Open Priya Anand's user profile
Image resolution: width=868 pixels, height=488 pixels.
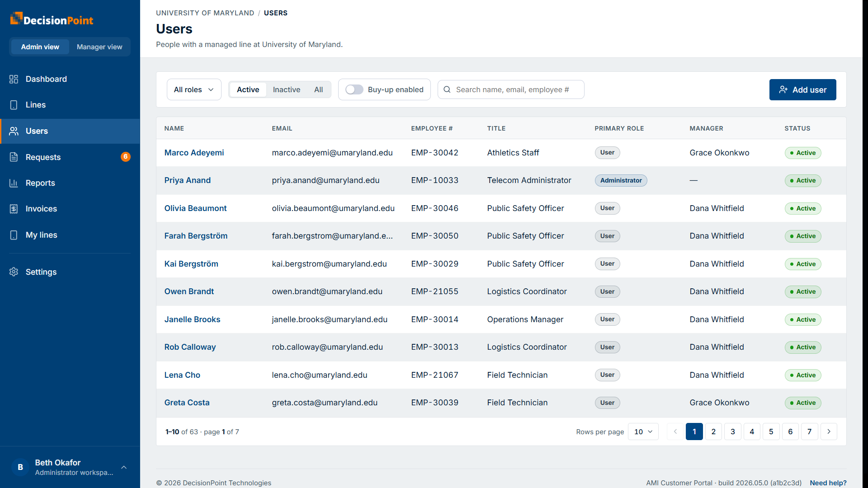(187, 180)
